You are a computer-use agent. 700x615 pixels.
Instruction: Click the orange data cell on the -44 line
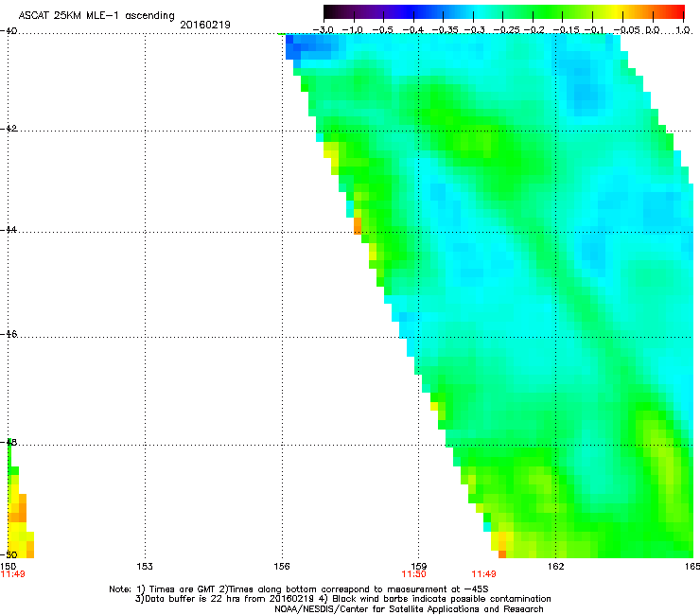358,226
